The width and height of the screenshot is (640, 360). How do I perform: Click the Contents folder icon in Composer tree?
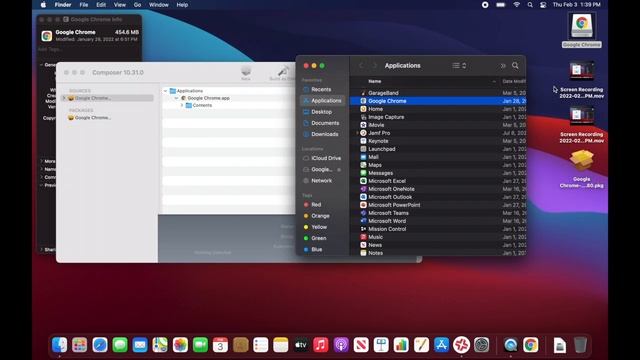tap(189, 105)
